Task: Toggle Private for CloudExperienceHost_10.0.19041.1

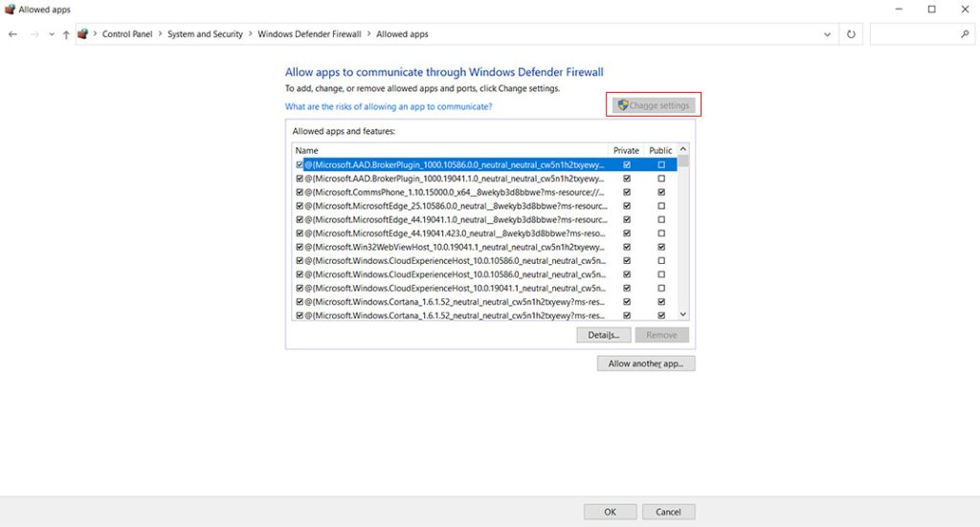Action: (x=627, y=289)
